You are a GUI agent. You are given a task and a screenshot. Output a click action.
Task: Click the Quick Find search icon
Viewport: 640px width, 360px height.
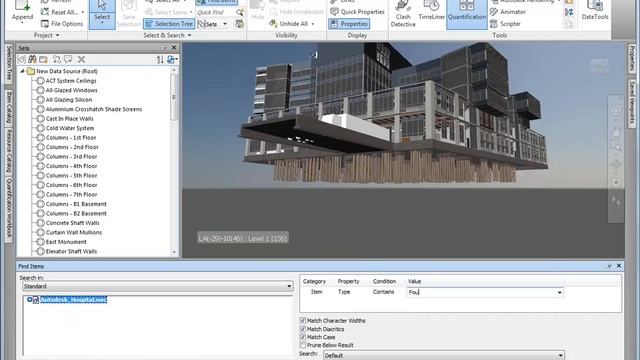point(240,12)
